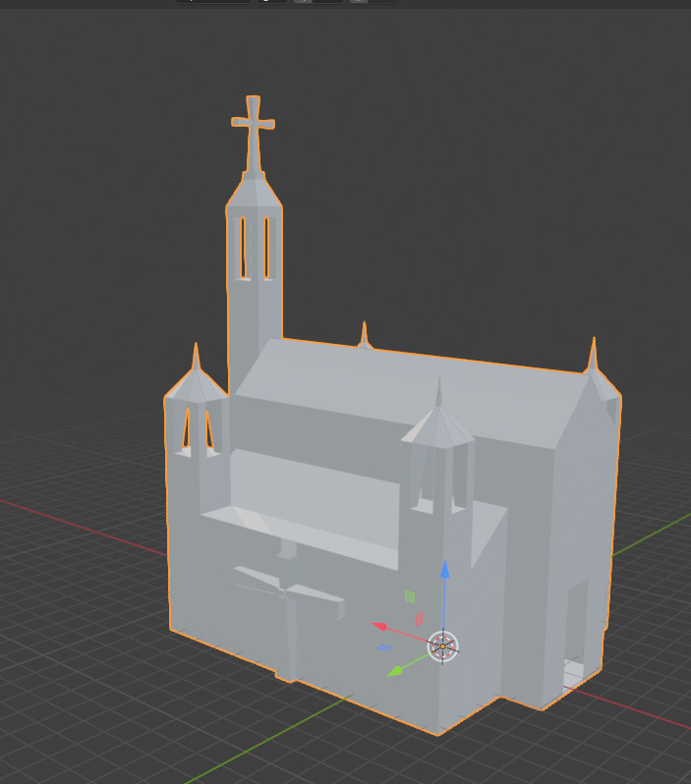Click the red X-axis move gizmo arrow
Screen dimensions: 691x784
pyautogui.click(x=379, y=626)
